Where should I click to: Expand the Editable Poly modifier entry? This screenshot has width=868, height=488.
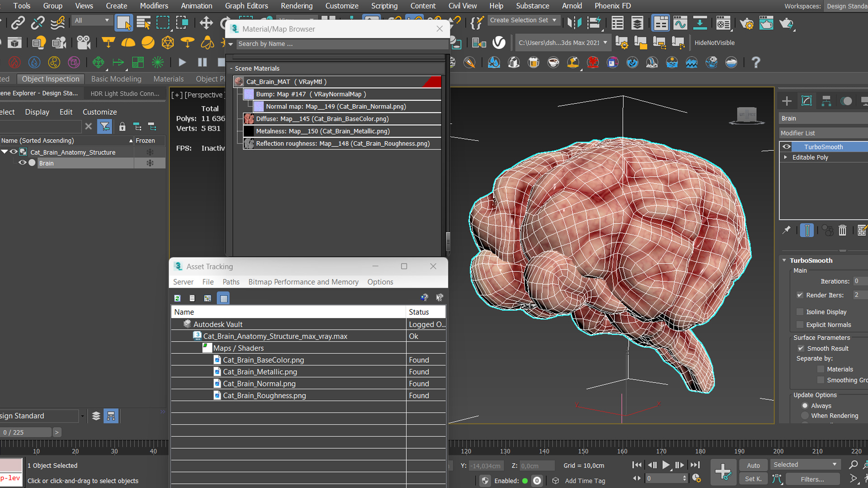coord(786,157)
